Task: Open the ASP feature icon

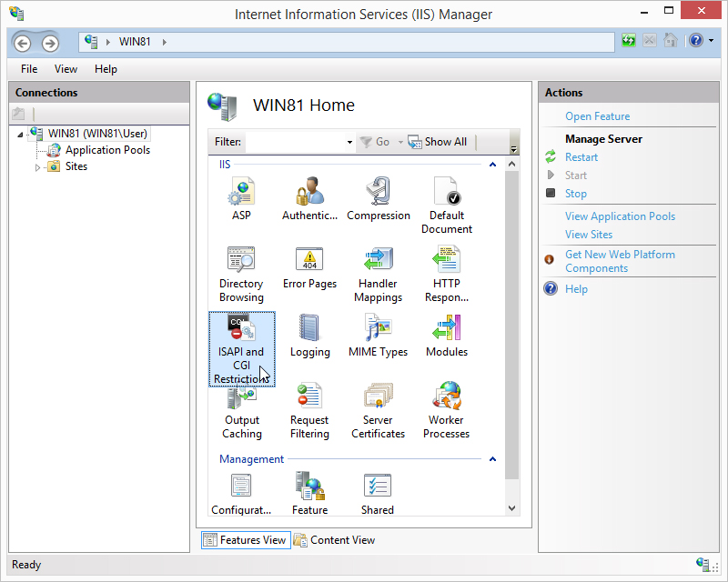Action: [241, 198]
